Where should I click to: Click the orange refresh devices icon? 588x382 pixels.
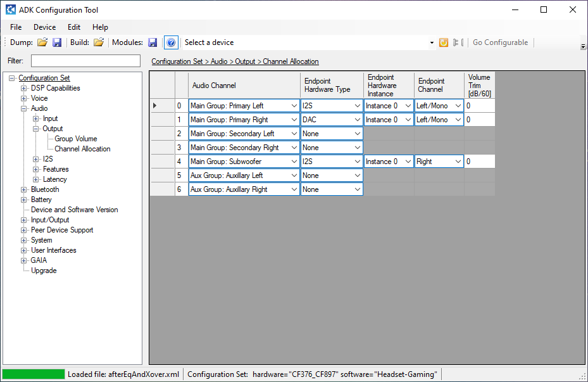444,42
